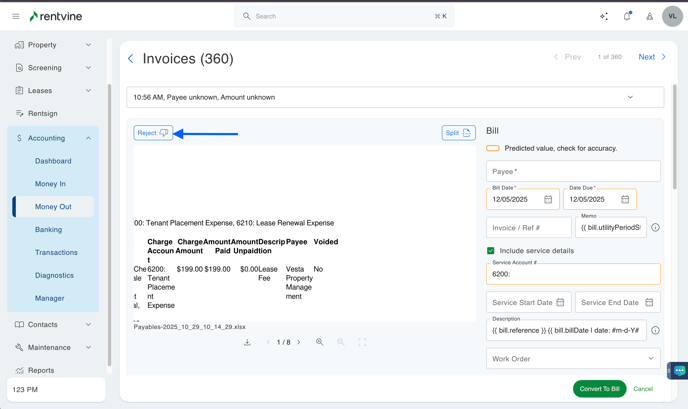688x409 pixels.
Task: Open Bill Date calendar picker
Action: pyautogui.click(x=548, y=200)
